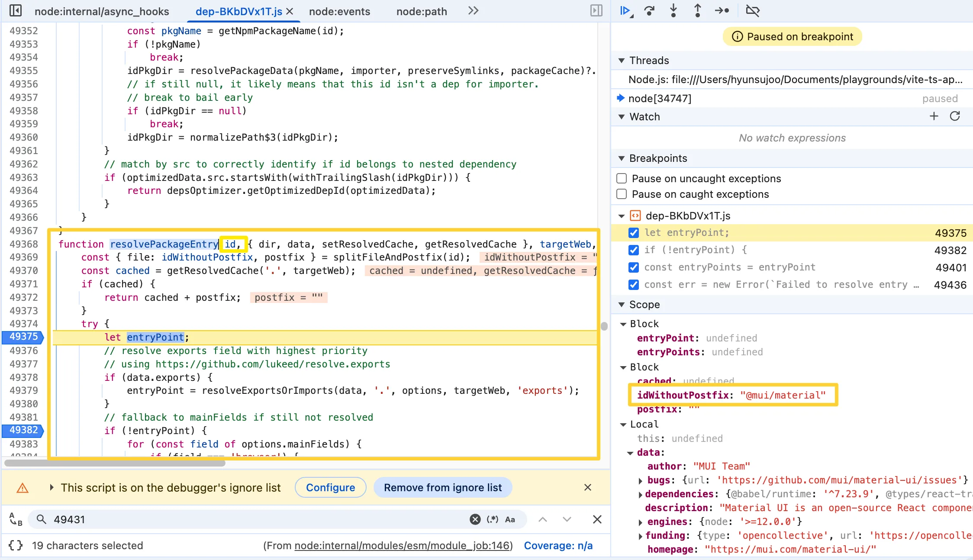The width and height of the screenshot is (973, 560).
Task: Switch to node:path tab
Action: 422,12
